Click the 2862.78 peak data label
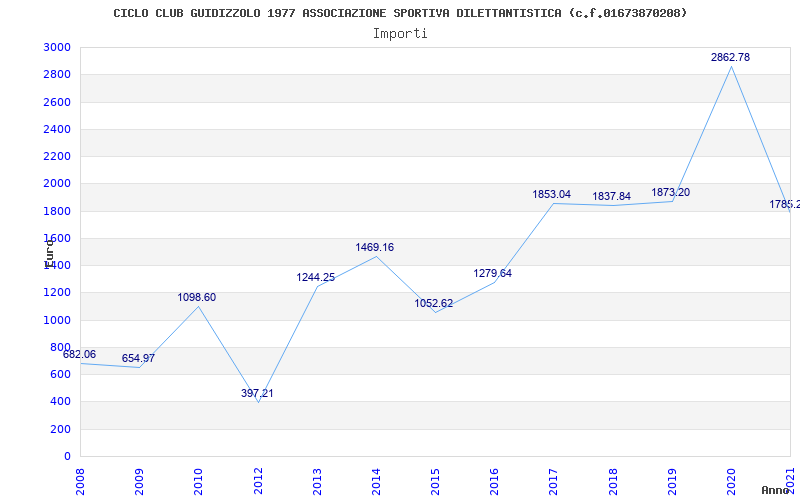 click(x=730, y=57)
